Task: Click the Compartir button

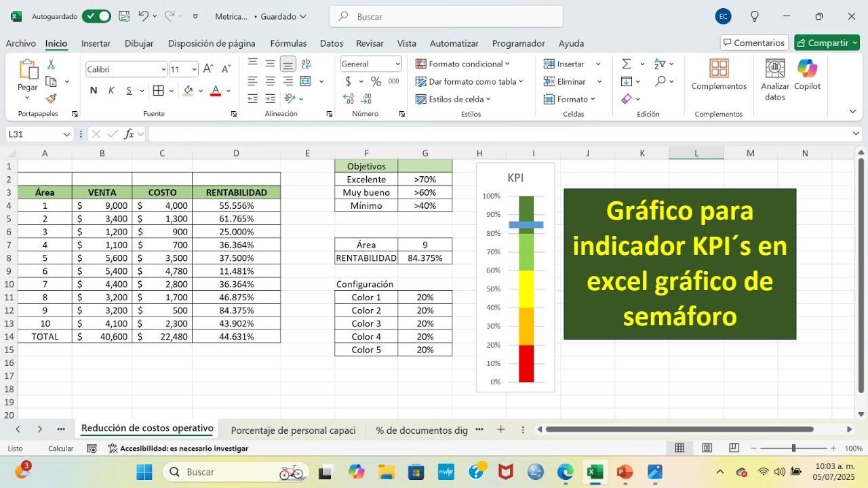Action: (827, 42)
